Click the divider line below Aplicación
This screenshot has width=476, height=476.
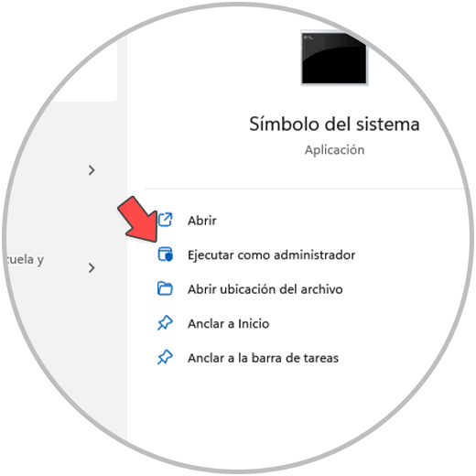click(x=305, y=189)
